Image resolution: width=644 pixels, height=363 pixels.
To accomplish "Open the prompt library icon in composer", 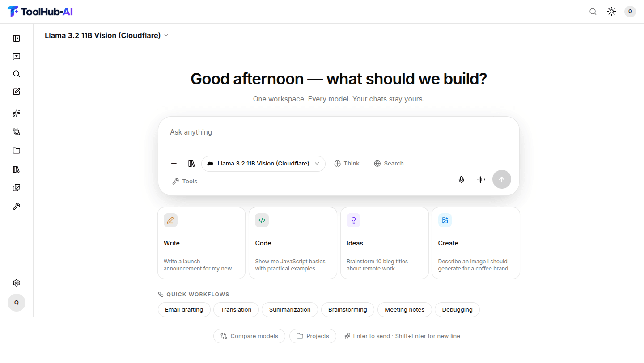I will 191,164.
